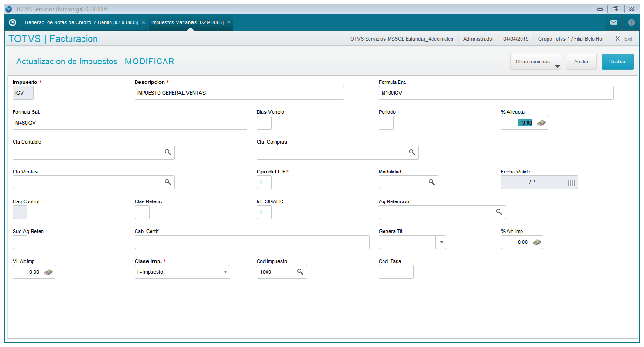Click the % Alicuota value 19,00

pos(526,123)
